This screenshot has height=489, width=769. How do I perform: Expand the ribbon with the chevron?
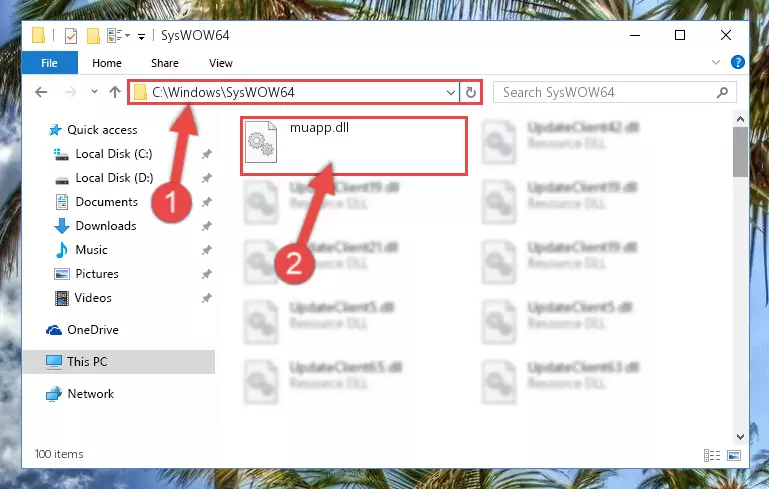point(716,62)
